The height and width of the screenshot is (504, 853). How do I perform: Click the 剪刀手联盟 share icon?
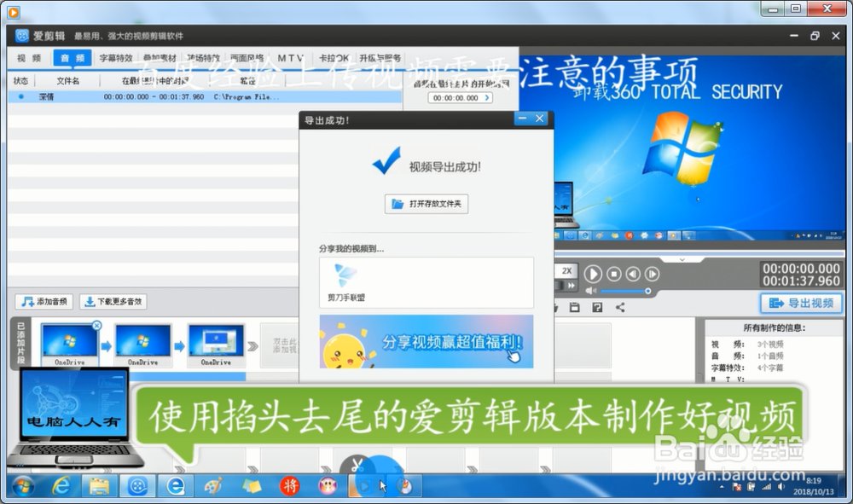[346, 283]
